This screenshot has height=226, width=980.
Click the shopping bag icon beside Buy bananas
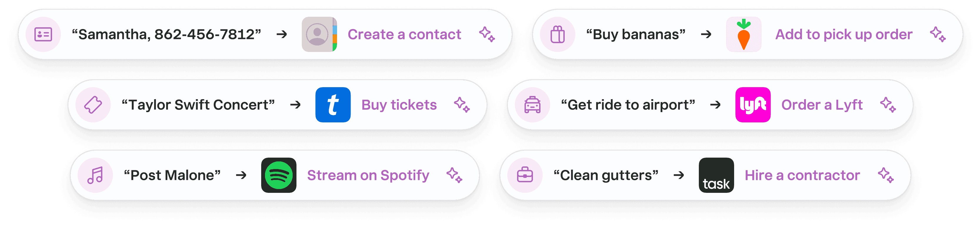(557, 34)
